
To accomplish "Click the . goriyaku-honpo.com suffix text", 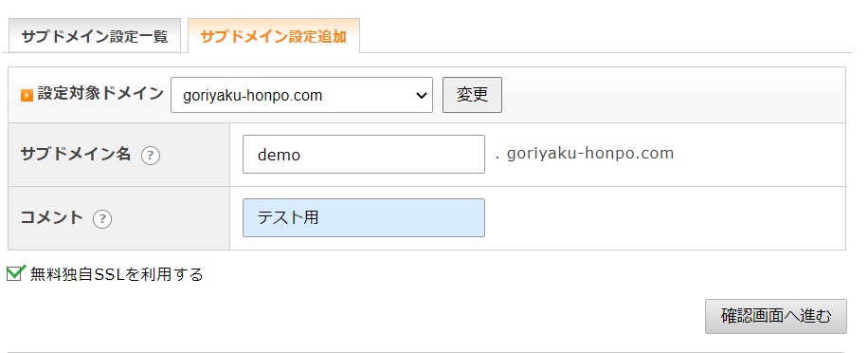I will click(584, 154).
